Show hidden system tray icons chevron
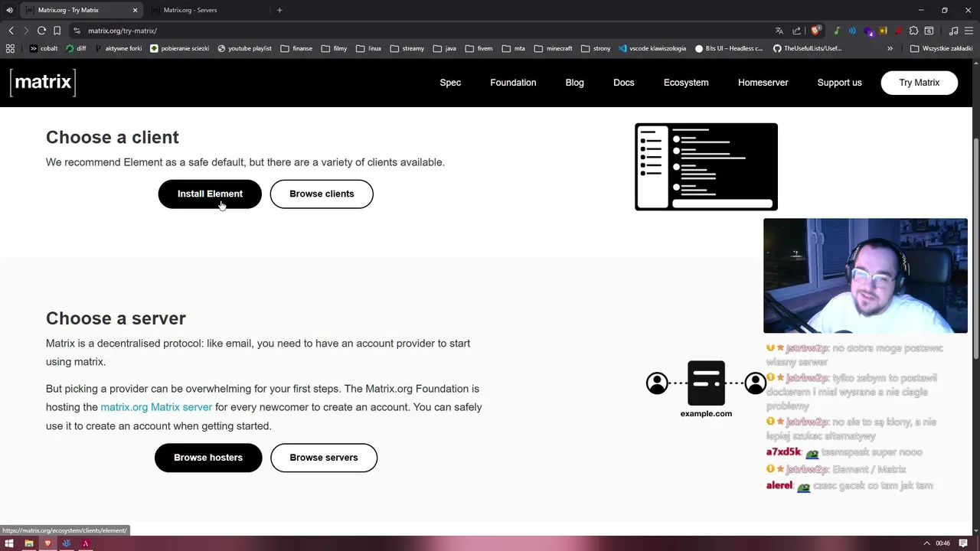 pos(927,543)
